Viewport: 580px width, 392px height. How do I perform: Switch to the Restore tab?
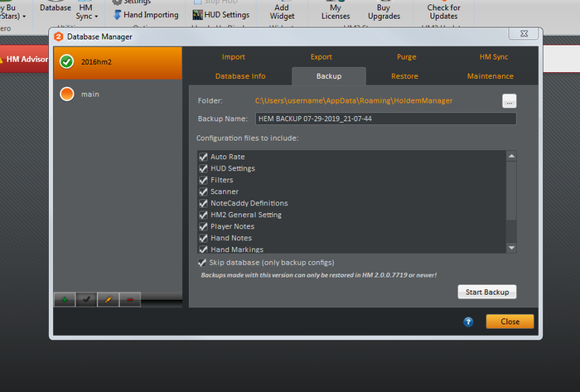coord(404,76)
